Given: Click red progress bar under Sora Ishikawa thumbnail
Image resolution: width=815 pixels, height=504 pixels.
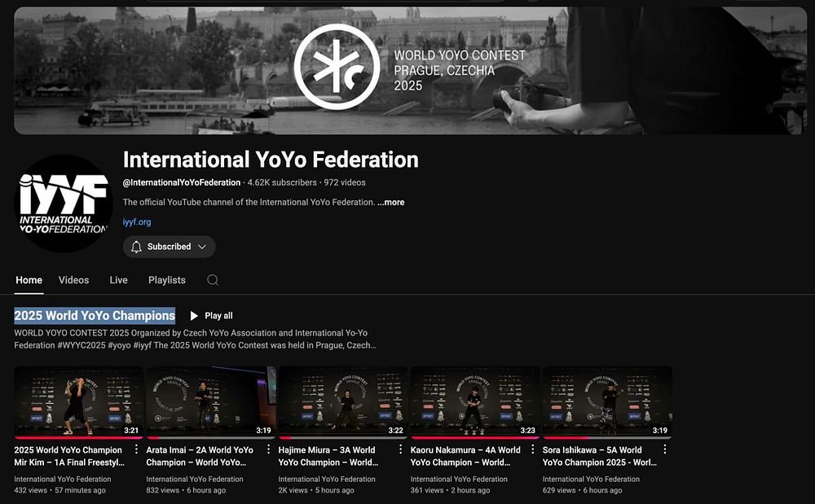Looking at the screenshot, I should pos(566,437).
